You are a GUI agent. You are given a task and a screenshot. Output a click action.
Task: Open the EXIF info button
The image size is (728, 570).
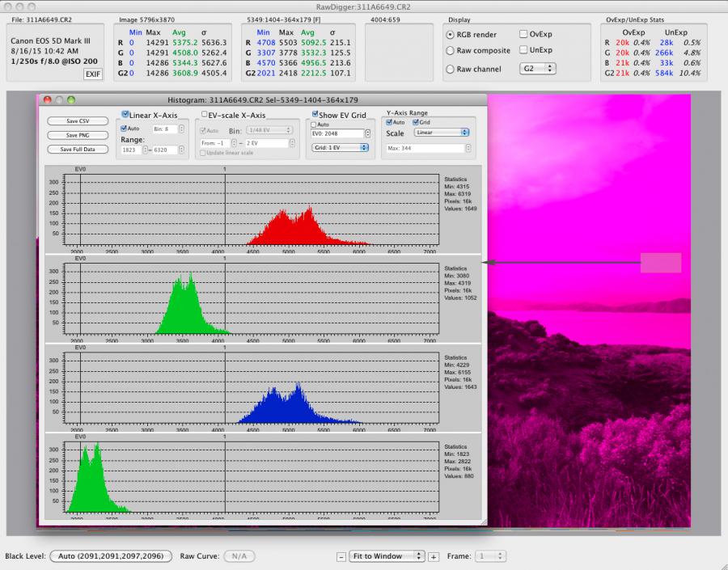(x=92, y=74)
